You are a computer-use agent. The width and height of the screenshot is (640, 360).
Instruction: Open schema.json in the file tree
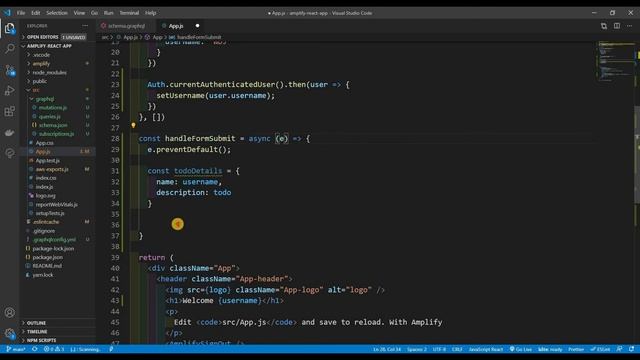pyautogui.click(x=53, y=125)
